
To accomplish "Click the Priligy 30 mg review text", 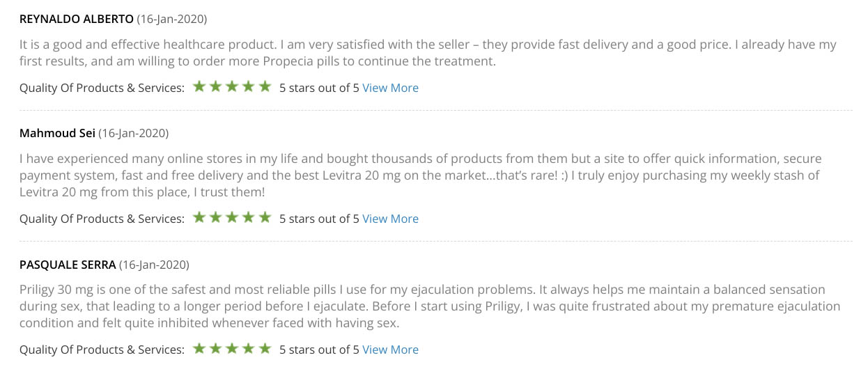I will tap(429, 306).
